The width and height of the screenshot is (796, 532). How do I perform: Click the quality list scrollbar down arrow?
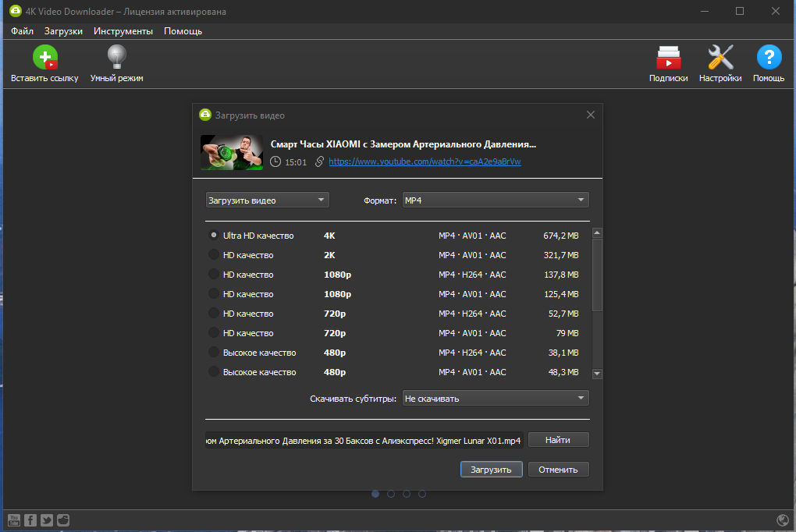coord(597,374)
